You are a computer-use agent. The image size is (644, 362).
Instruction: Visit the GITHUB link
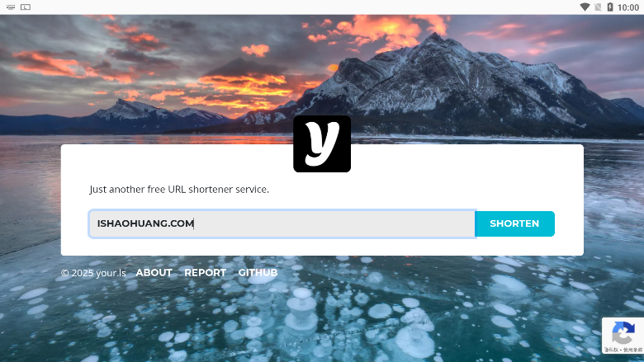click(258, 273)
